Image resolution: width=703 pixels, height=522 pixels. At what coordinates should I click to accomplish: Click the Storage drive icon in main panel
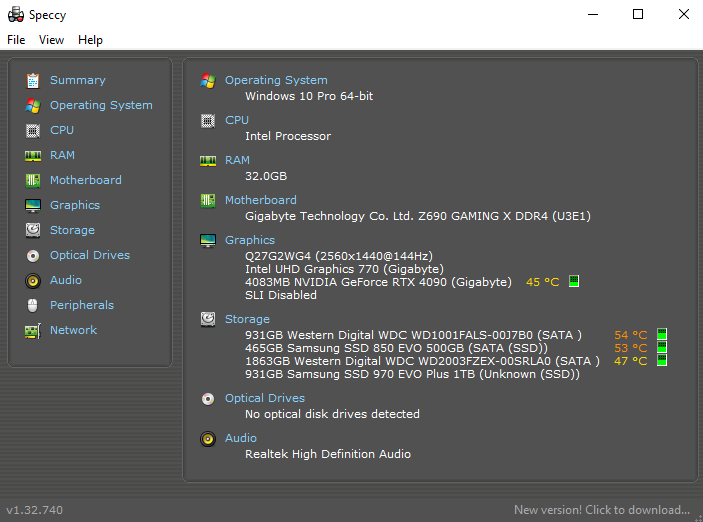coord(208,319)
